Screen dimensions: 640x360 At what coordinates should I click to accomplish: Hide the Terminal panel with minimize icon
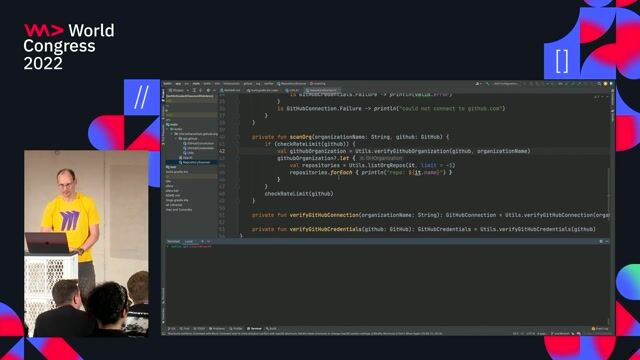click(607, 241)
